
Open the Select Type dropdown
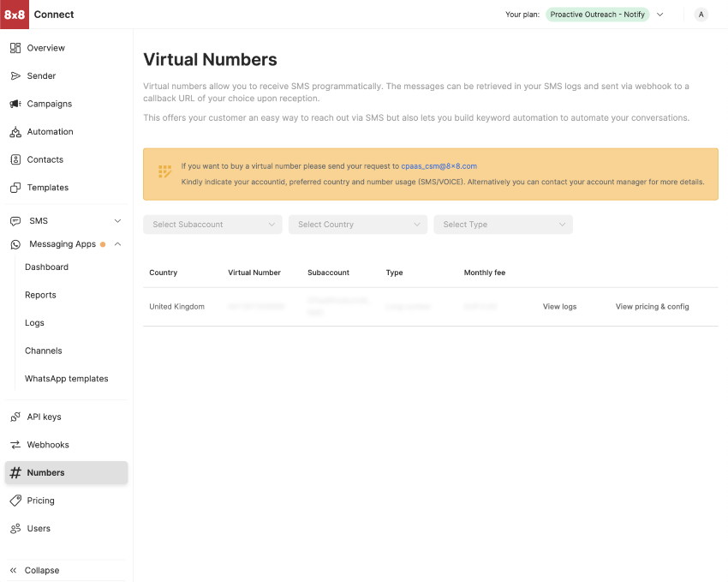(x=503, y=225)
